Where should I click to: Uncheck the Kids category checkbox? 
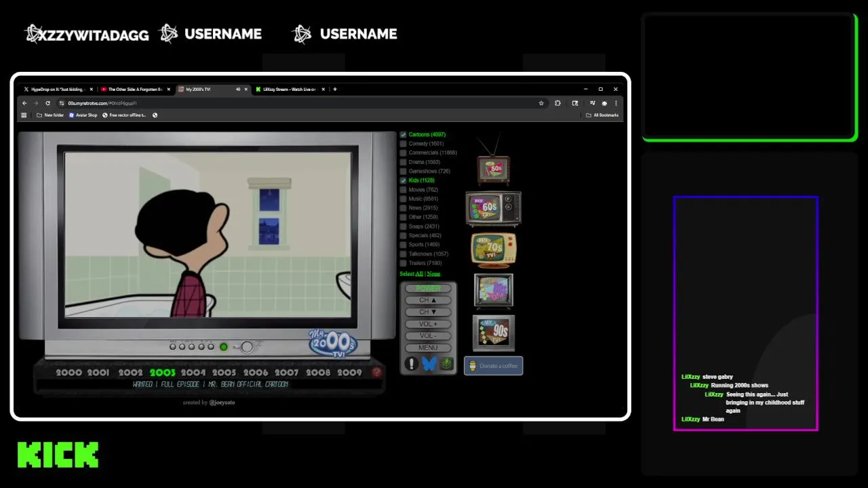(403, 180)
